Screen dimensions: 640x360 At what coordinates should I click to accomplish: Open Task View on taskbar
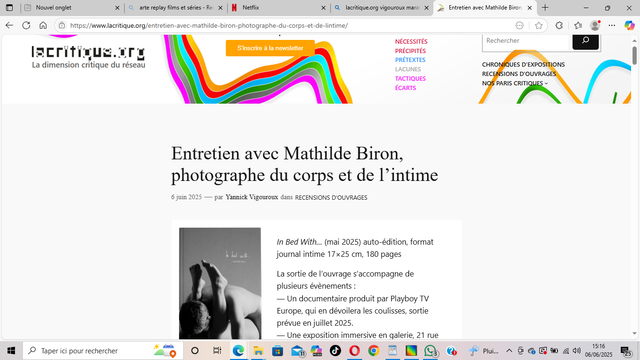coord(217,351)
